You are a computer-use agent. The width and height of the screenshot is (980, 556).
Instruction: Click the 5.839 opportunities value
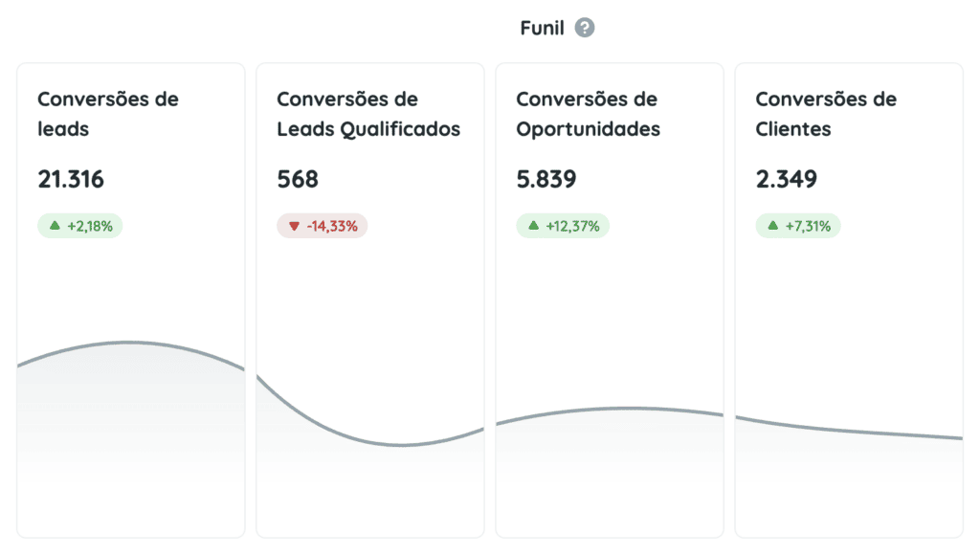(x=546, y=179)
